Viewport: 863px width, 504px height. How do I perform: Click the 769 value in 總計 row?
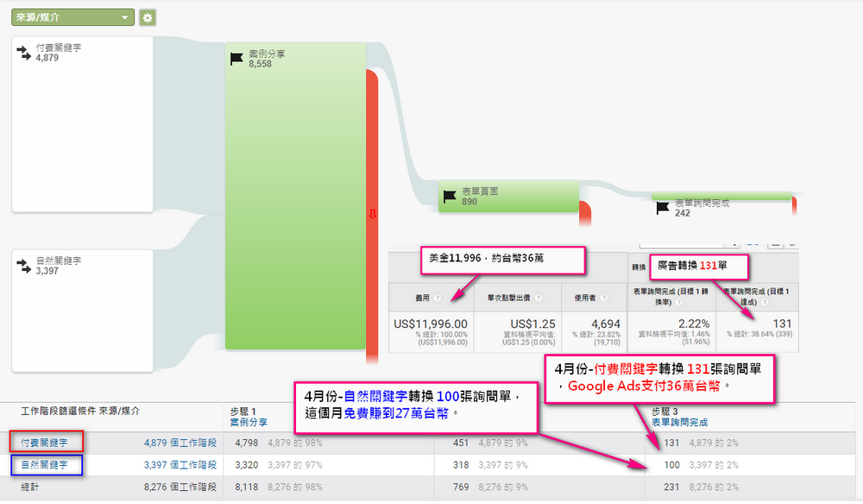pyautogui.click(x=461, y=487)
